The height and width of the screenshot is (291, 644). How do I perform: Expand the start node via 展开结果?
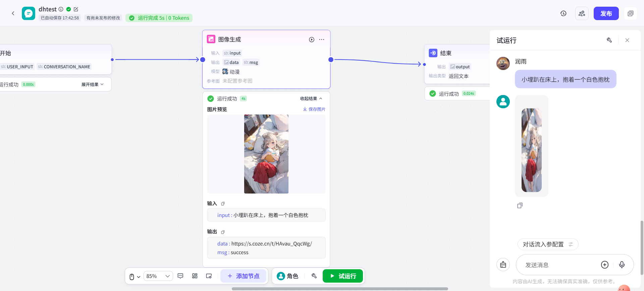point(92,84)
